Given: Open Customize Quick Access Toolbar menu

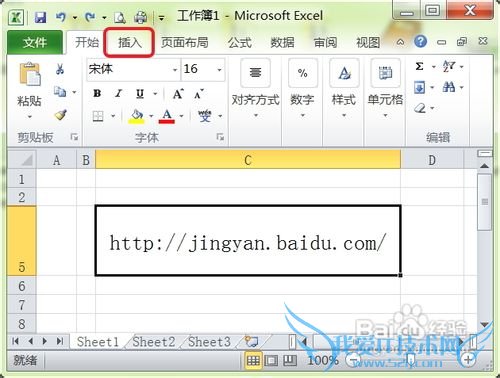Looking at the screenshot, I should 161,18.
